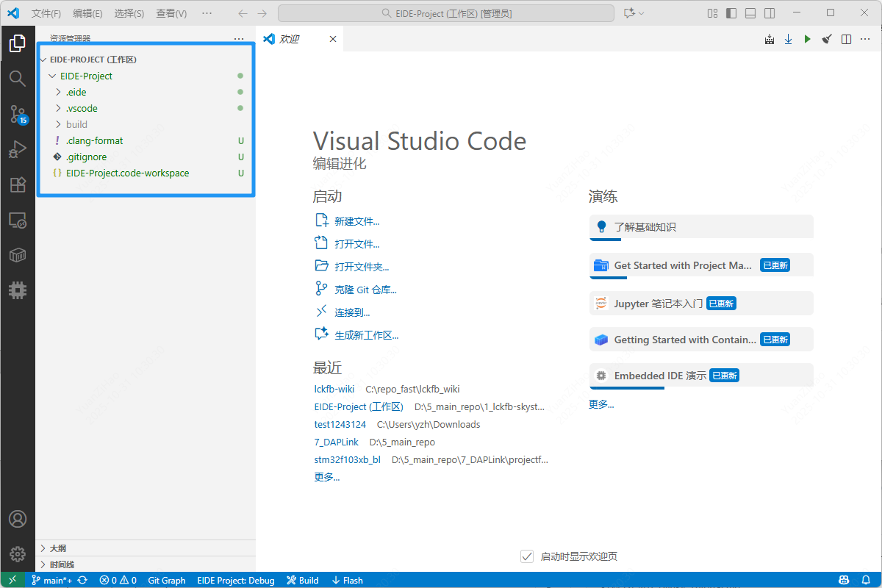This screenshot has width=882, height=588.
Task: Toggle the 启动时显示欢迎页 checkbox
Action: pos(526,556)
